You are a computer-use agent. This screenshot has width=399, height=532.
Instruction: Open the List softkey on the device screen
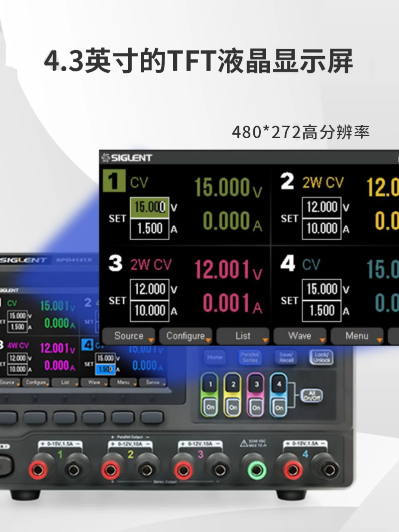[65, 382]
